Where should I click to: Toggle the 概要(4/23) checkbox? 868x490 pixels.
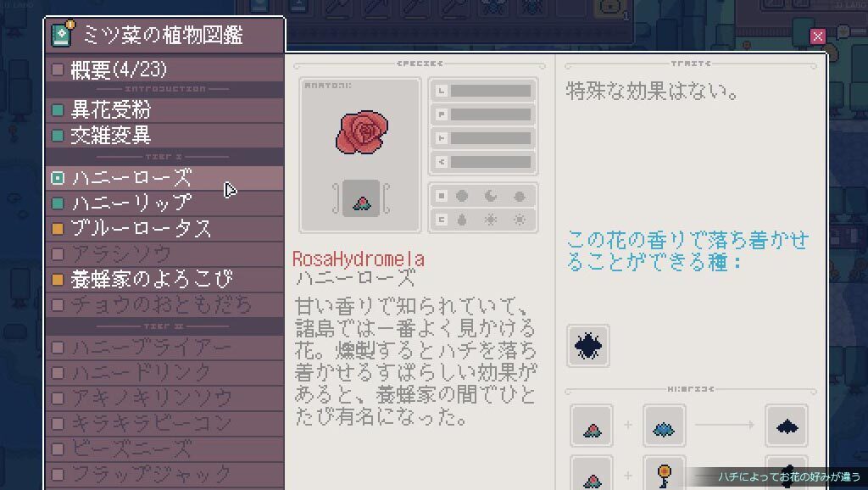click(58, 70)
